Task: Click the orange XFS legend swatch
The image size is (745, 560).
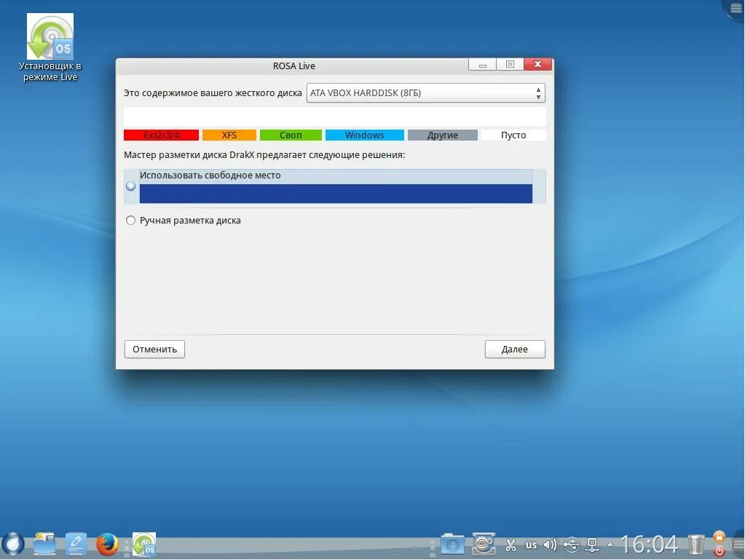Action: [x=229, y=135]
